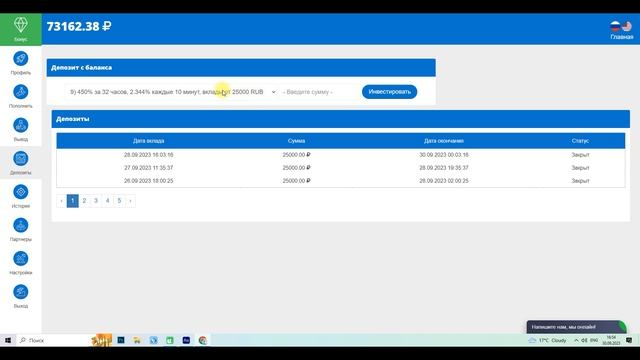Open the Профиль sidebar icon
Screen dimensions: 640x360
pos(21,58)
